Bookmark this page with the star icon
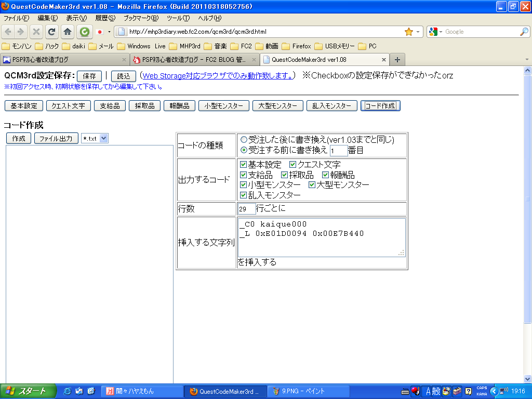 point(408,32)
